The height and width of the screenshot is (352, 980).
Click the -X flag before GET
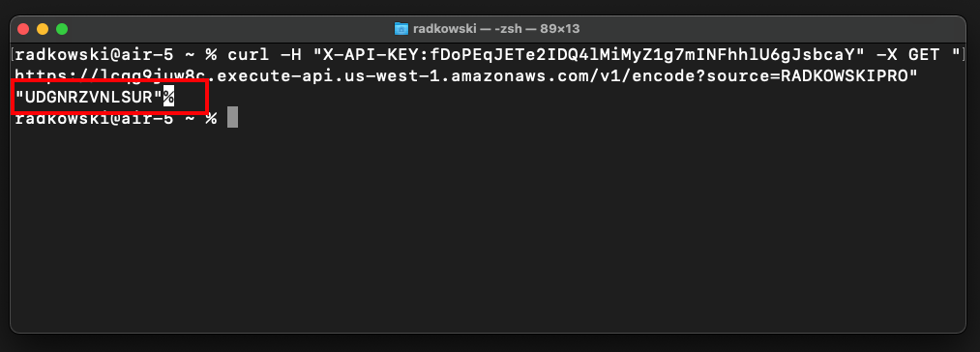point(884,55)
